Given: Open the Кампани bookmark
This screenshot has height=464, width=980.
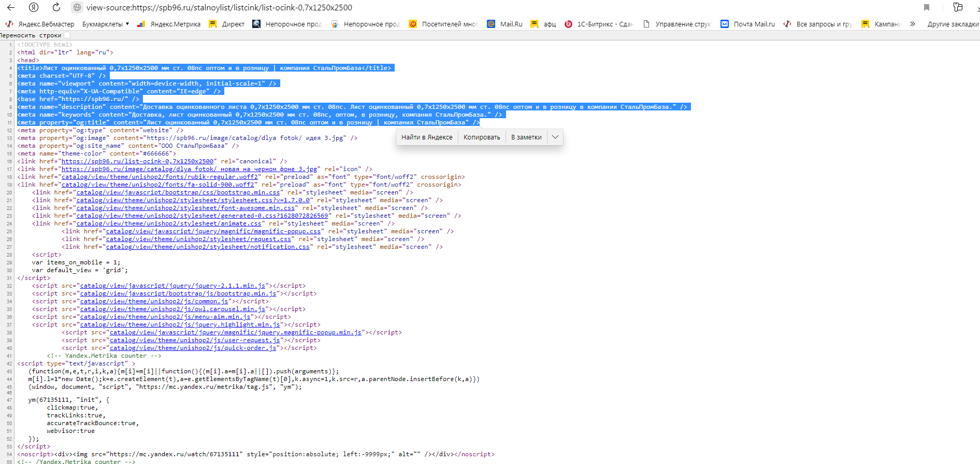Looking at the screenshot, I should [x=882, y=24].
